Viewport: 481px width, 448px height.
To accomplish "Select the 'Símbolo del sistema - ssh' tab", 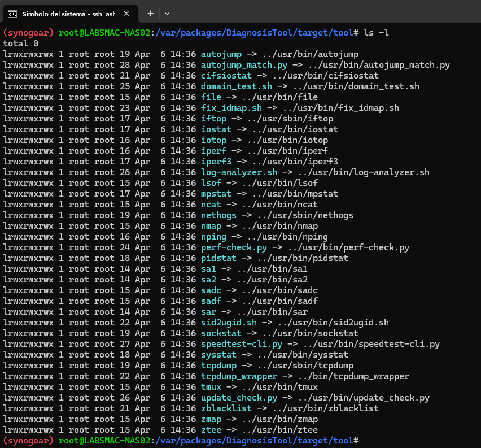I will [x=68, y=13].
